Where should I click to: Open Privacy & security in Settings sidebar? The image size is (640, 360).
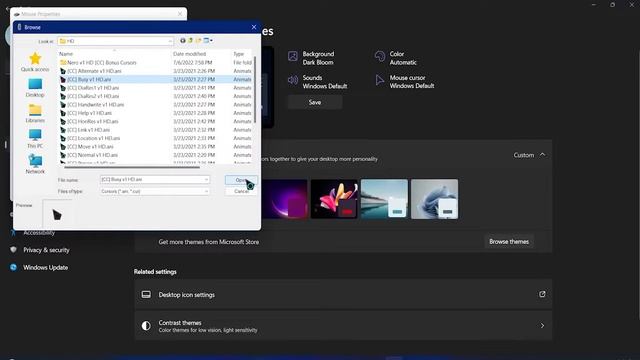pyautogui.click(x=46, y=250)
